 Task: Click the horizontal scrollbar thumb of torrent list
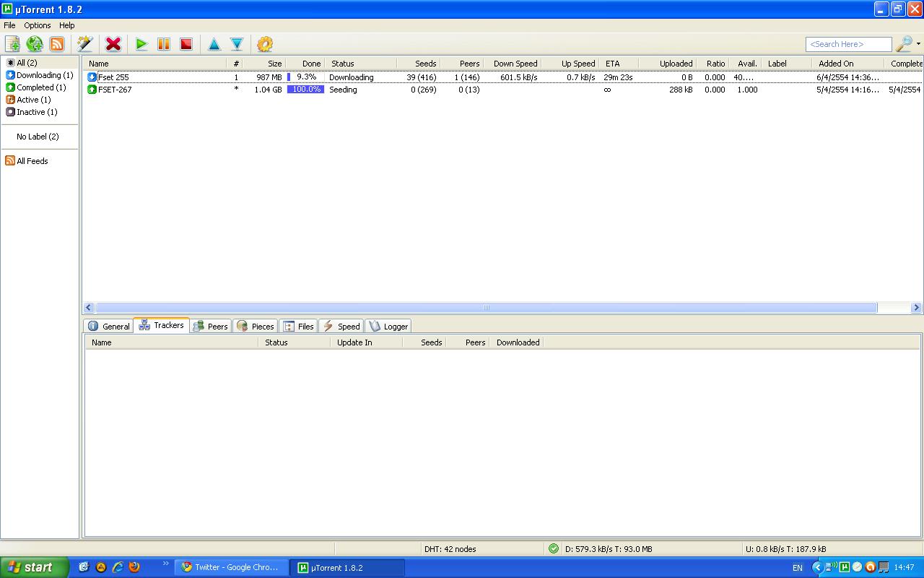487,308
